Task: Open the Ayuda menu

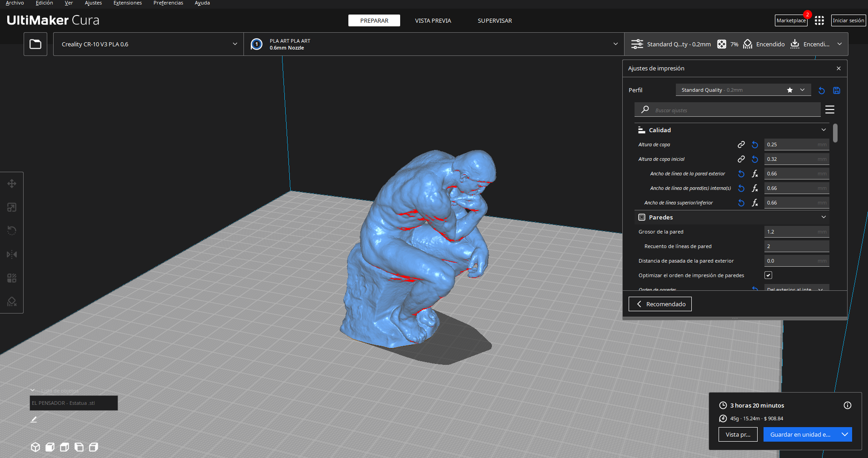Action: pos(203,3)
